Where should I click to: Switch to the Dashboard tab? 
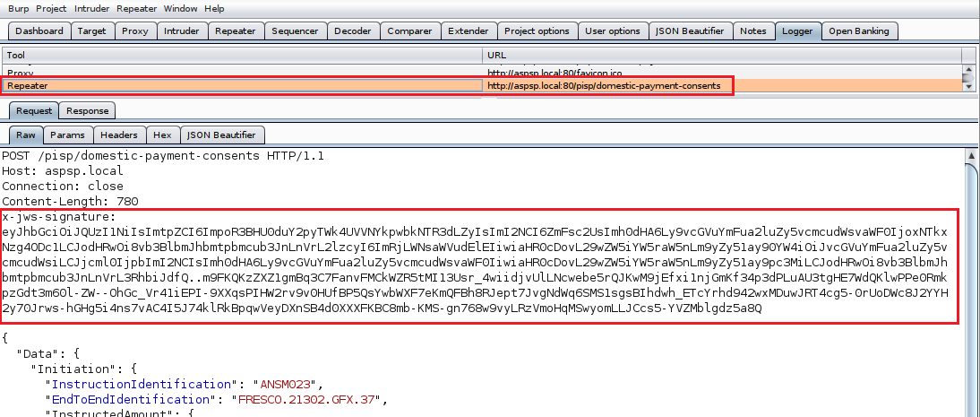[x=39, y=30]
